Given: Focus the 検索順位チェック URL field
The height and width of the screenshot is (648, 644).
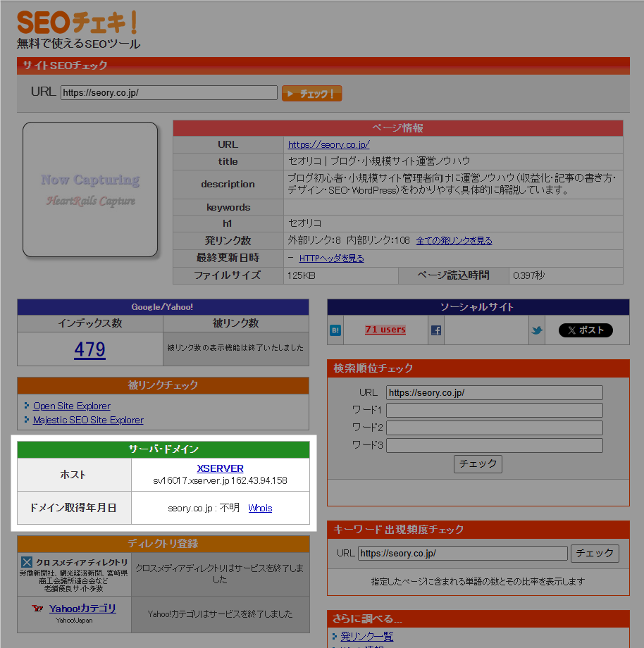Looking at the screenshot, I should pos(495,392).
